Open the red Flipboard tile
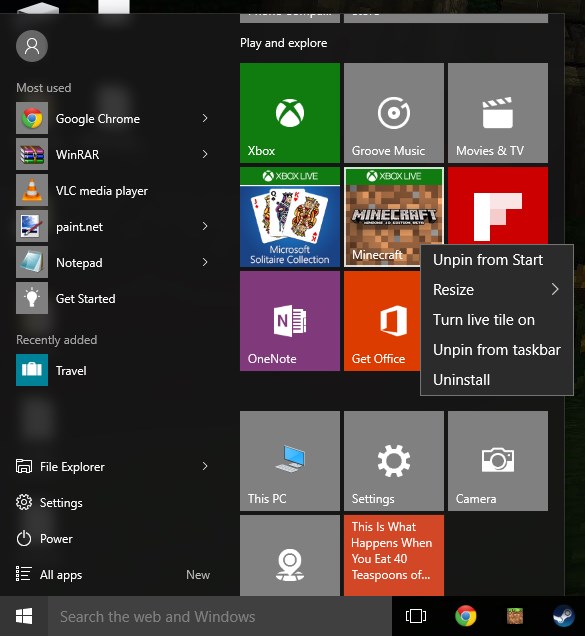Image resolution: width=585 pixels, height=636 pixels. [498, 205]
